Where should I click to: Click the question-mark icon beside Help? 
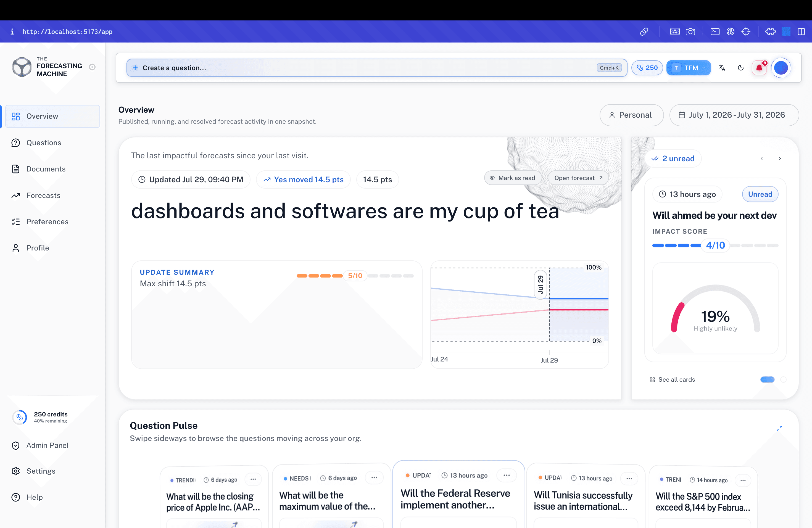(16, 497)
